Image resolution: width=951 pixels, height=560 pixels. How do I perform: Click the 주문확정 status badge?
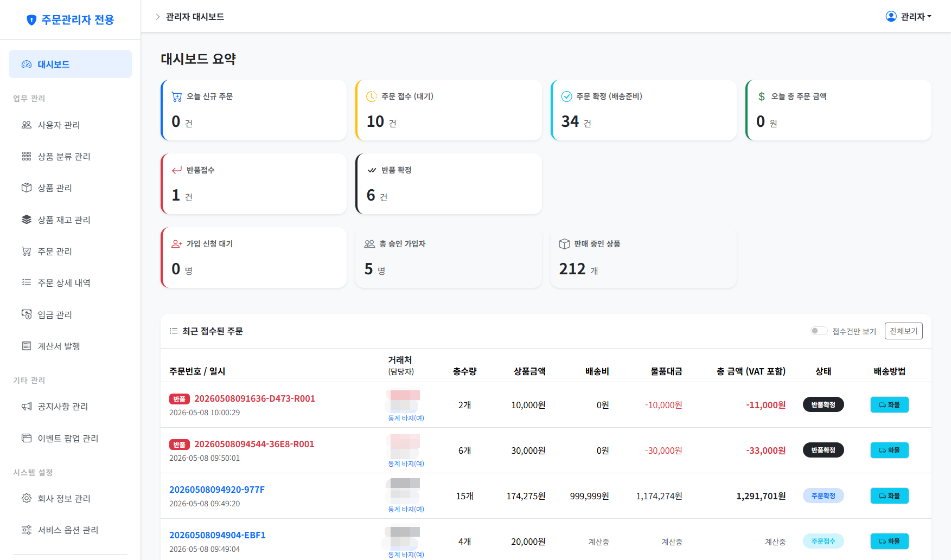click(823, 495)
